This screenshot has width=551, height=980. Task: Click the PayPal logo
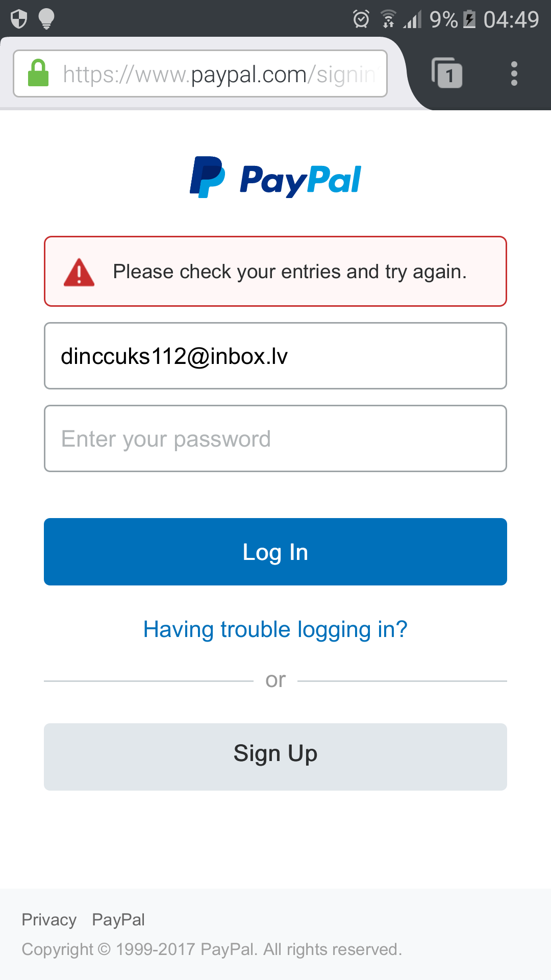[275, 178]
